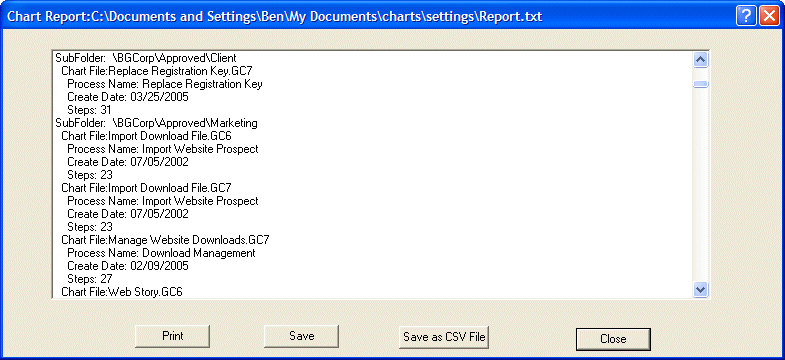Select line SubFolder \BGCorp\Approved\Client
The width and height of the screenshot is (785, 360).
(x=146, y=58)
